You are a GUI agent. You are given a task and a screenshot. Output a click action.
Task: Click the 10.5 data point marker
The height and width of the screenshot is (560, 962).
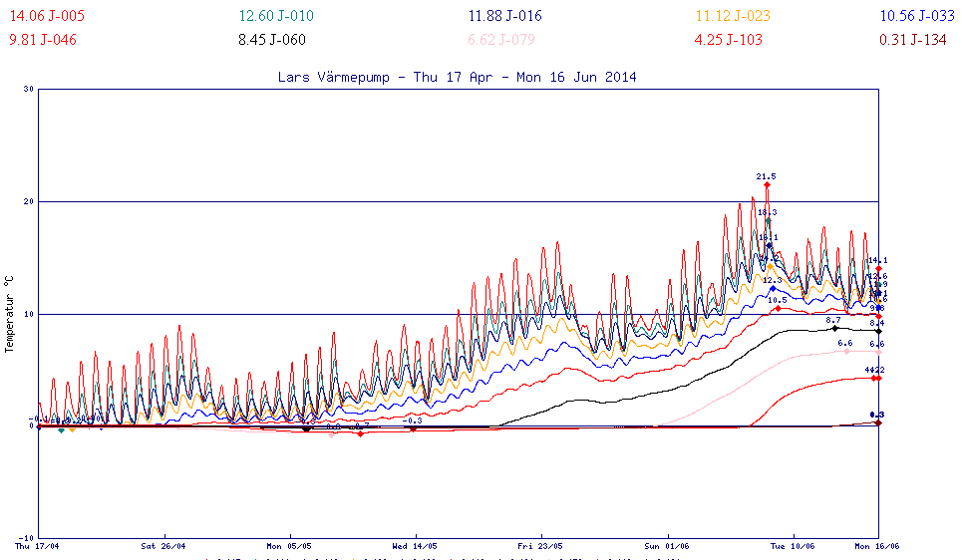pyautogui.click(x=778, y=308)
